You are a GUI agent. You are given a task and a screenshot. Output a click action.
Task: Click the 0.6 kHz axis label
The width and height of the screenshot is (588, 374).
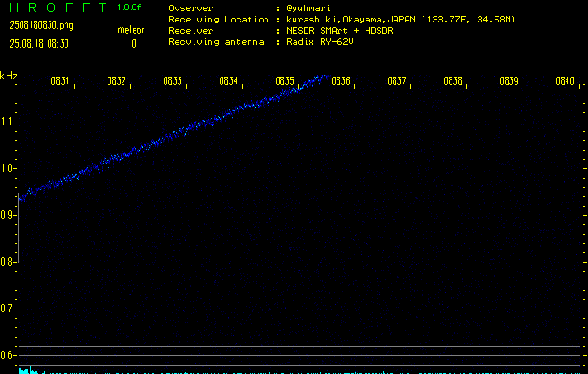[7, 355]
